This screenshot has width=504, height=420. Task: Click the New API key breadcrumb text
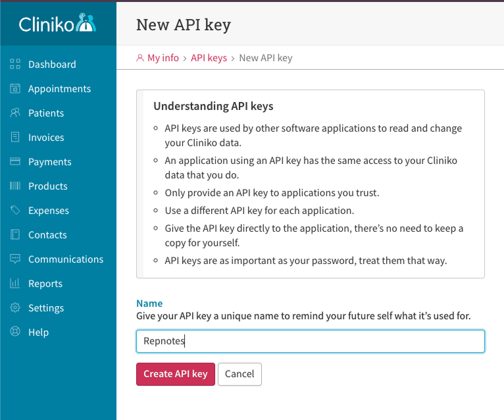(266, 58)
